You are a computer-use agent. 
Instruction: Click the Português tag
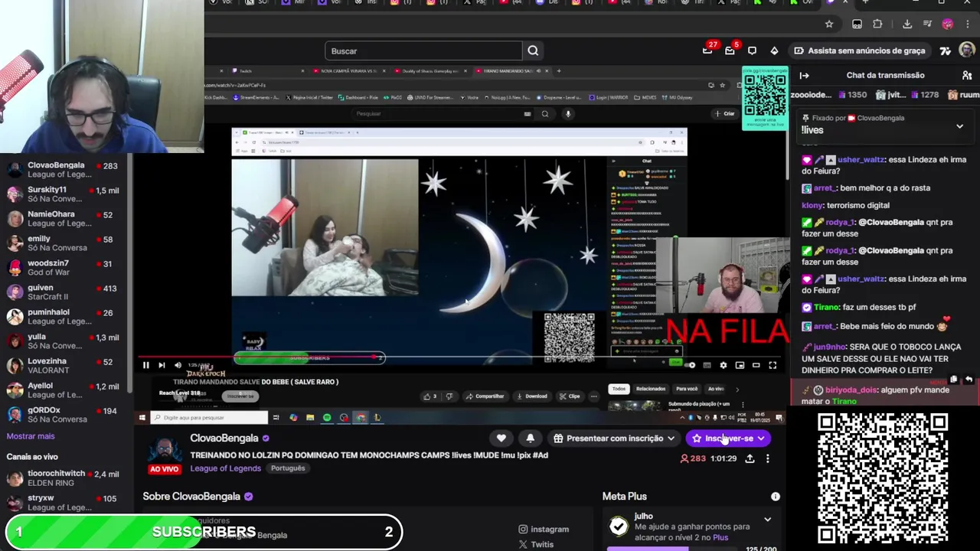pos(288,468)
